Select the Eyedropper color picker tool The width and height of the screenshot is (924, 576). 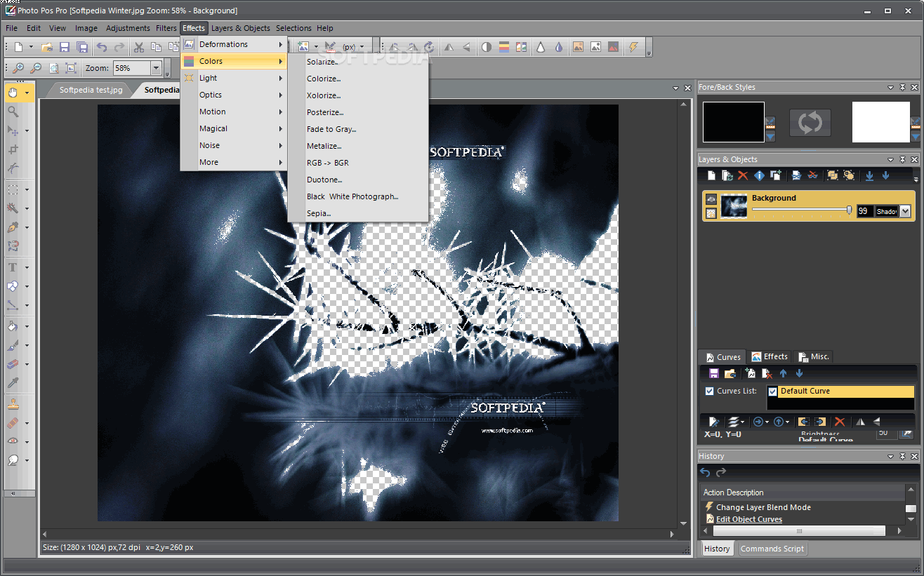coord(13,382)
